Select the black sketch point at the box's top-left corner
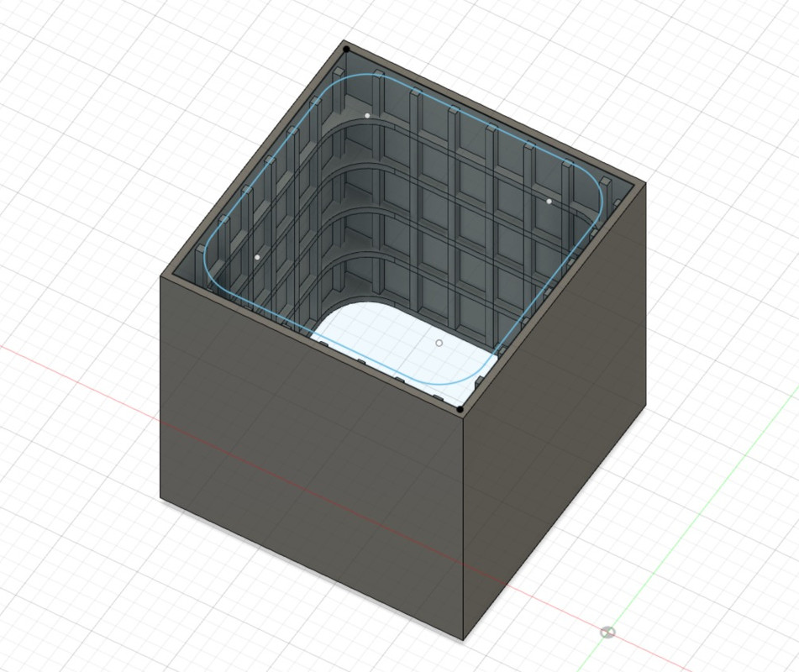The width and height of the screenshot is (799, 672). [347, 50]
